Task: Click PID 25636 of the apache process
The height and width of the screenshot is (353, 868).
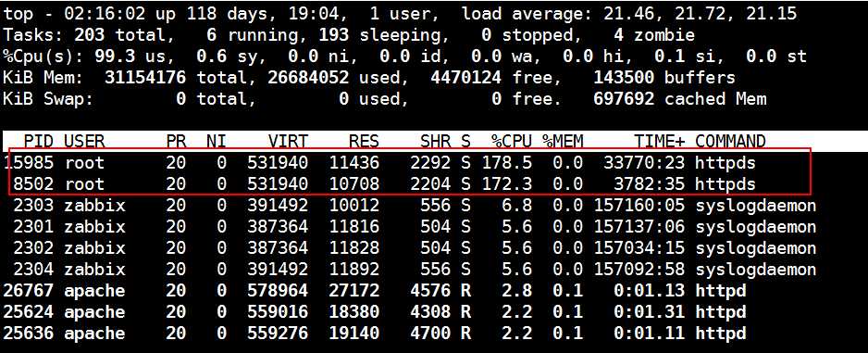Action: (29, 333)
